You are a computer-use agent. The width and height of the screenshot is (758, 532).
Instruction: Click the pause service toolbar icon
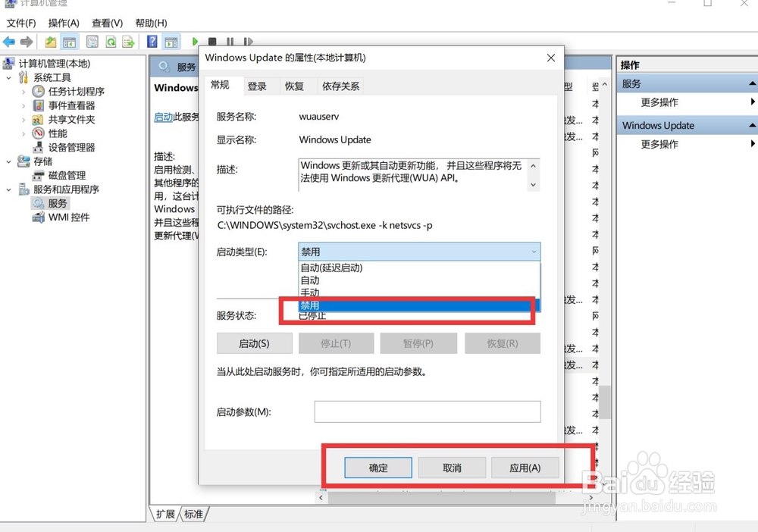point(230,42)
